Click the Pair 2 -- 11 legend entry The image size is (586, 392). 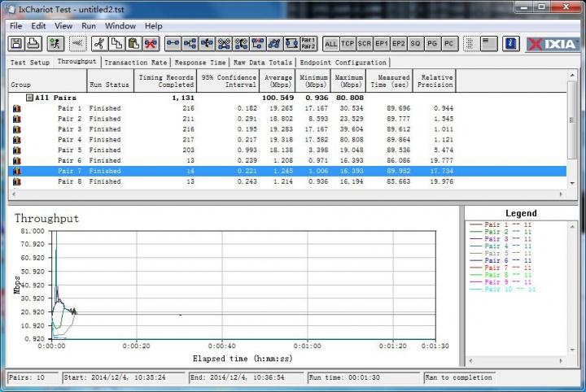501,232
